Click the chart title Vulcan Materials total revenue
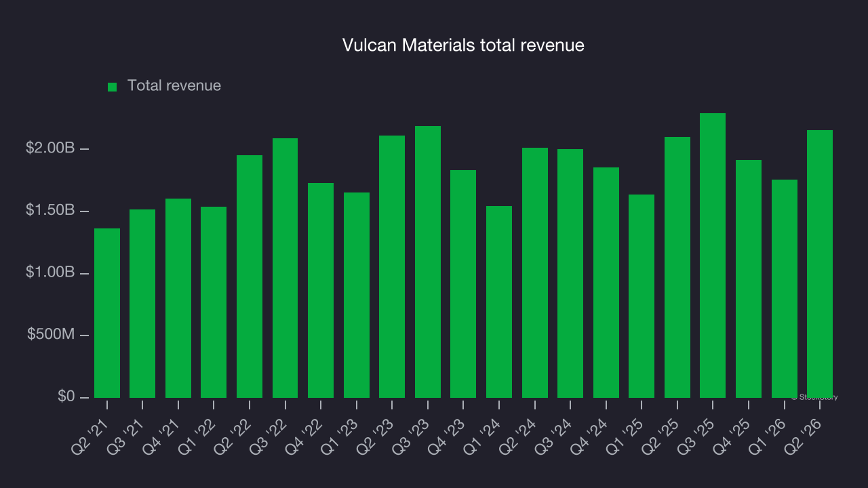 [463, 45]
